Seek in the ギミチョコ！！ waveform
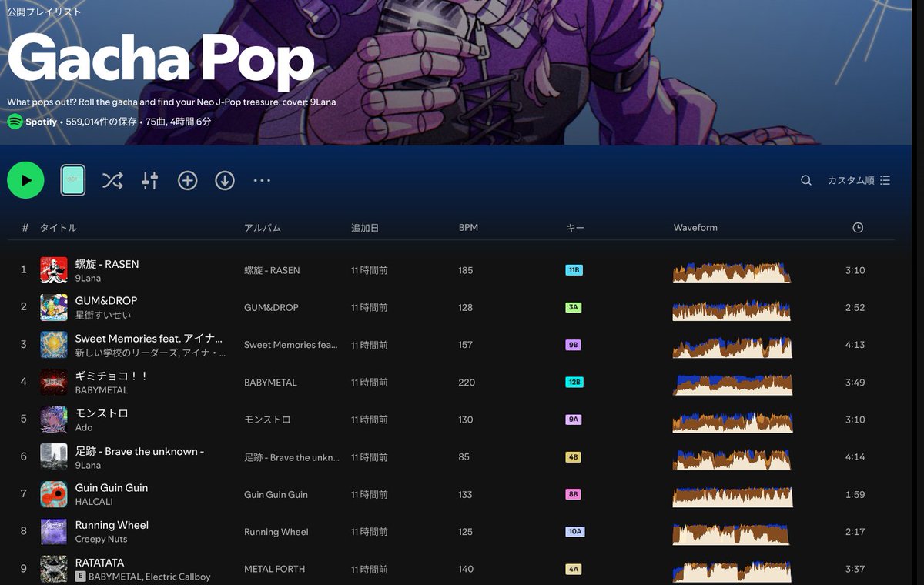Screen dimensions: 924x585 pos(732,384)
